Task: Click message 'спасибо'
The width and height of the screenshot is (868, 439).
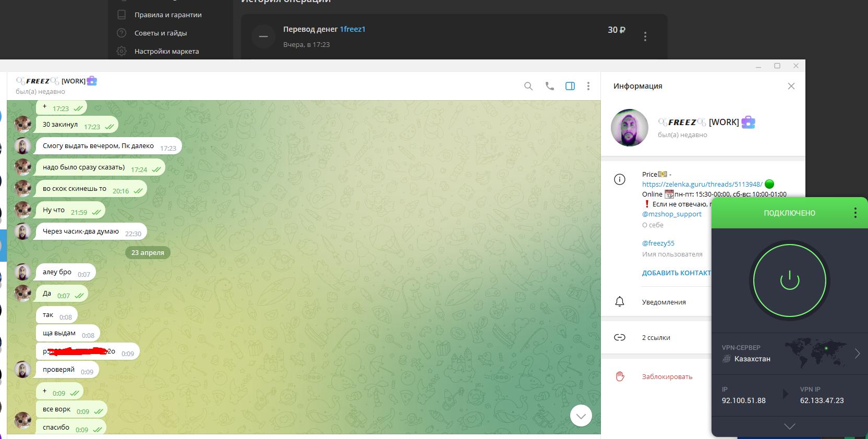Action: point(71,427)
